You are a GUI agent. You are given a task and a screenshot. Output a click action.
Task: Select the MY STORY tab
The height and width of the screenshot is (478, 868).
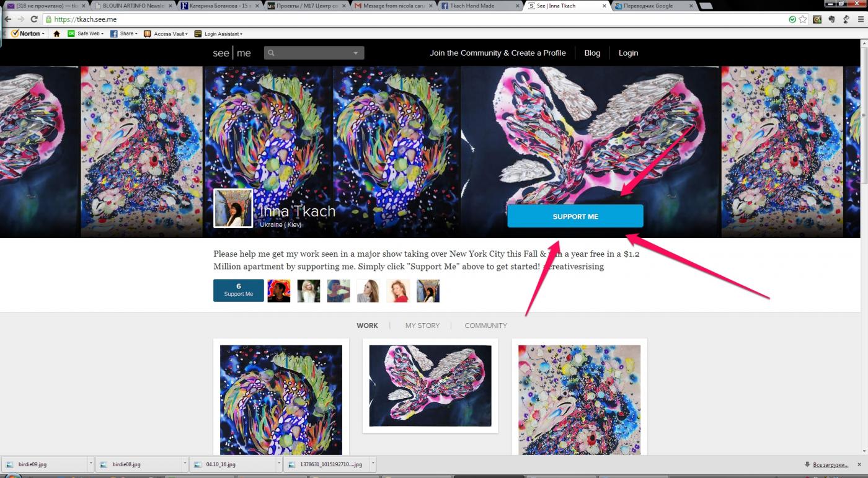click(422, 325)
